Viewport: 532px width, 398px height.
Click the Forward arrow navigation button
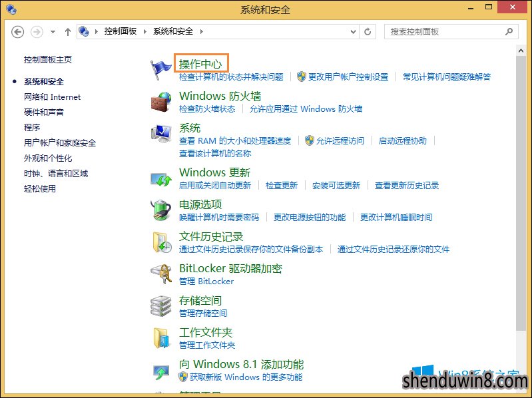[37, 32]
